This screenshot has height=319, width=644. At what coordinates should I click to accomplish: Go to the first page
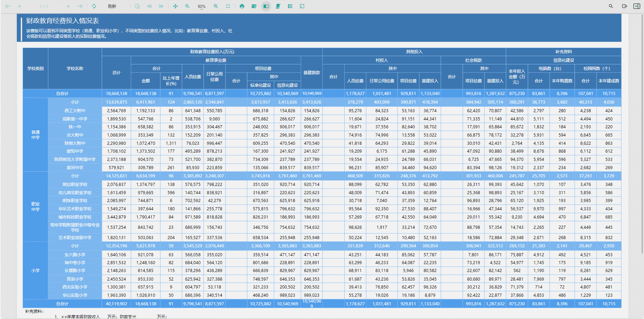[8, 6]
